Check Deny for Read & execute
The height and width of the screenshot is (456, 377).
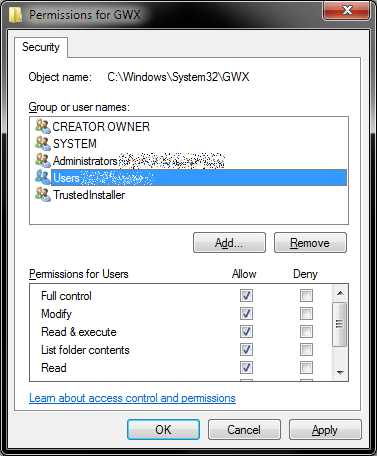(x=306, y=331)
